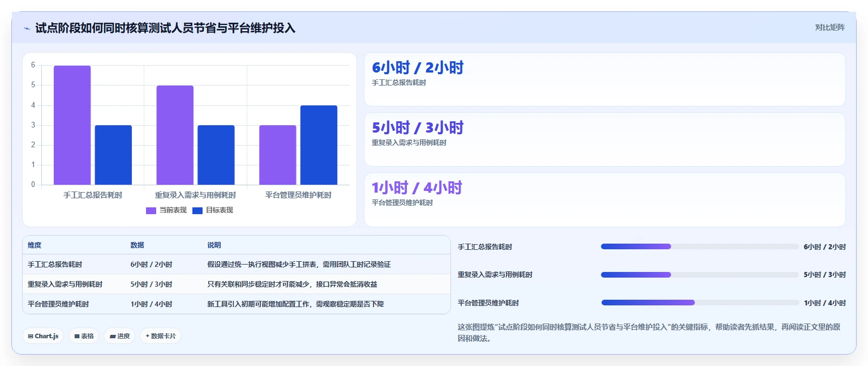Click the title 试点阶段如何同时核算测试人员节省与平台维护投入
The width and height of the screenshot is (868, 366).
point(165,28)
